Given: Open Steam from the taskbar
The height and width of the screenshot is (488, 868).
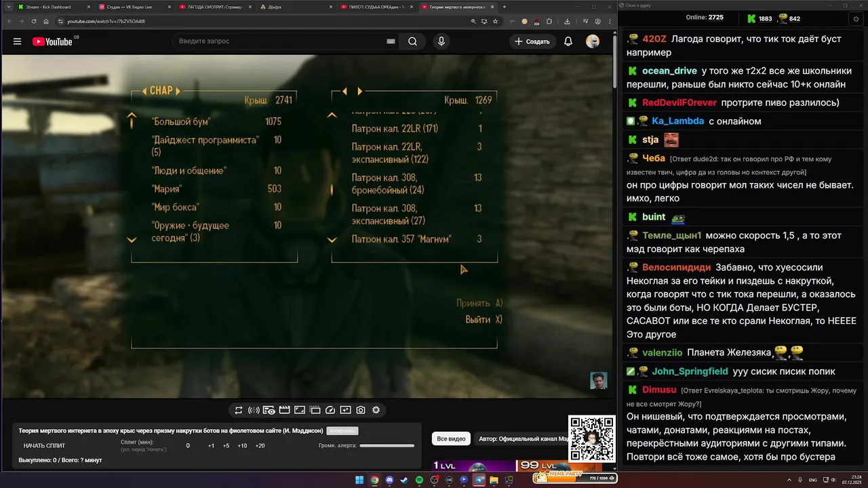Looking at the screenshot, I should pos(404,480).
